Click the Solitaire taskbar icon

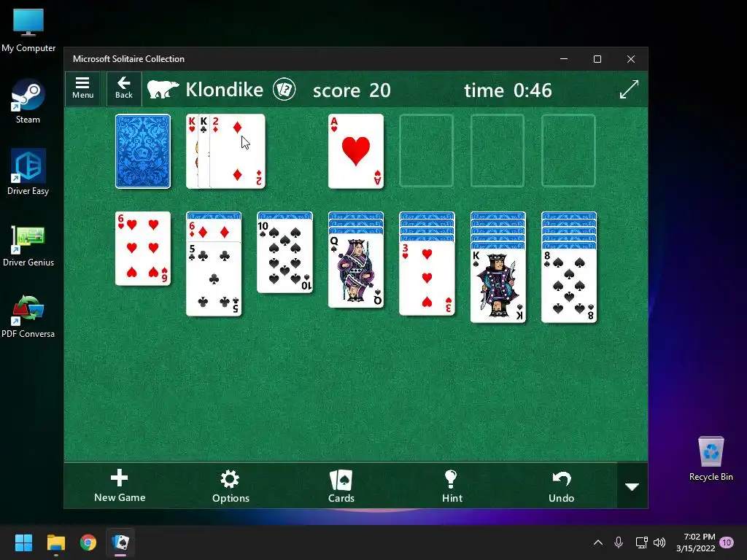[x=120, y=542]
